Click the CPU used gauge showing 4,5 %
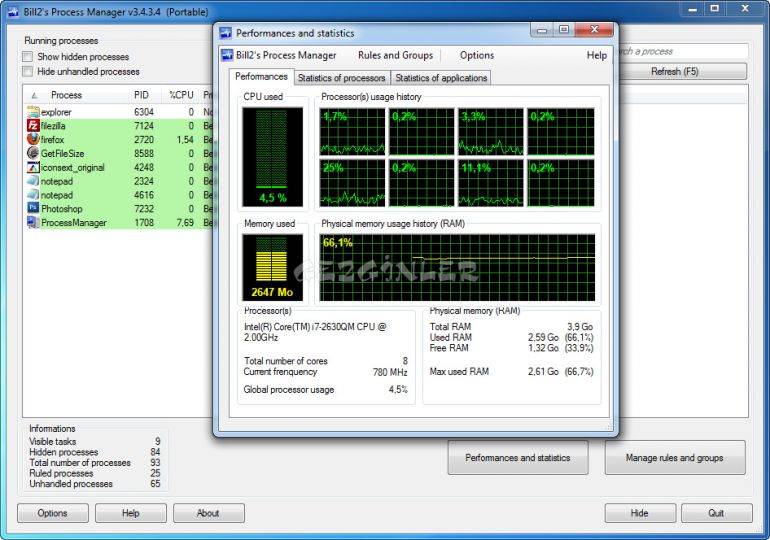 tap(273, 157)
